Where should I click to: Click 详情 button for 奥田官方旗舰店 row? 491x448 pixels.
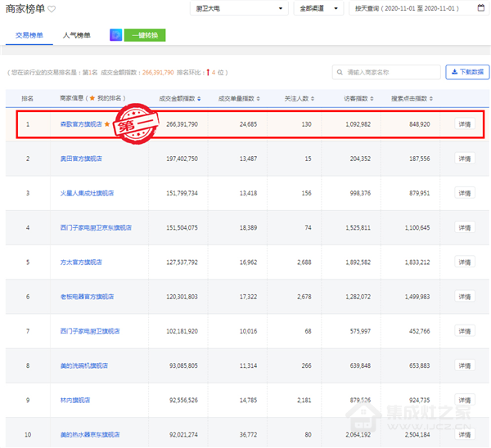tap(465, 159)
